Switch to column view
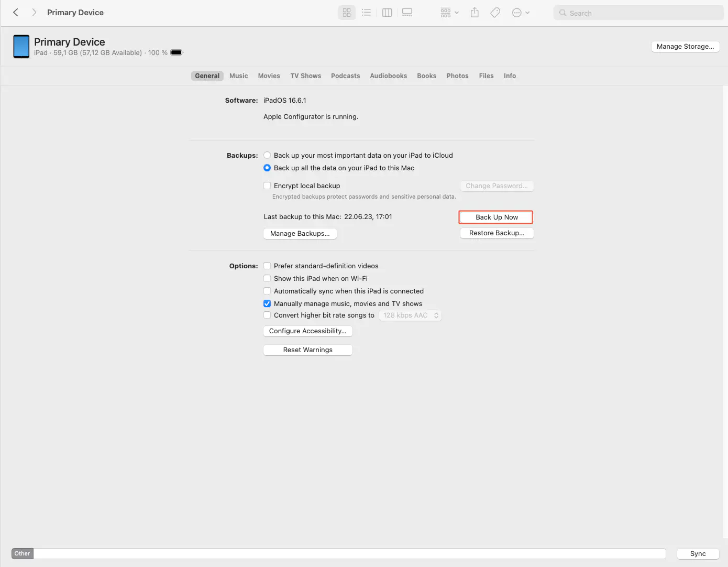Screen dimensions: 728x567 pyautogui.click(x=387, y=13)
